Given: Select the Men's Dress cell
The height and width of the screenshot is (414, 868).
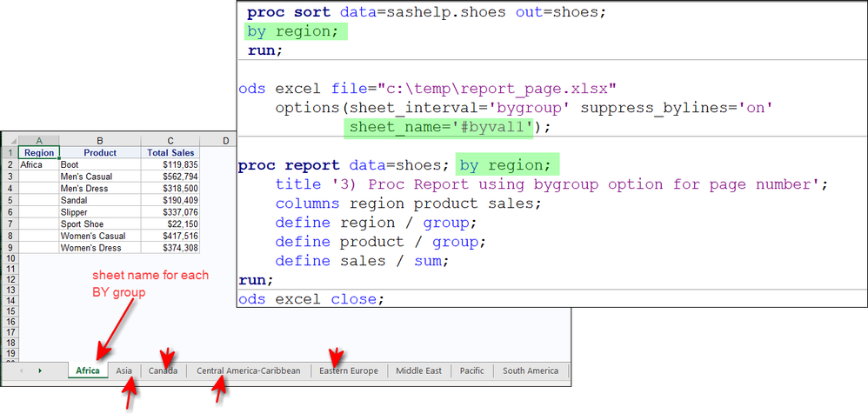Looking at the screenshot, I should coord(100,188).
